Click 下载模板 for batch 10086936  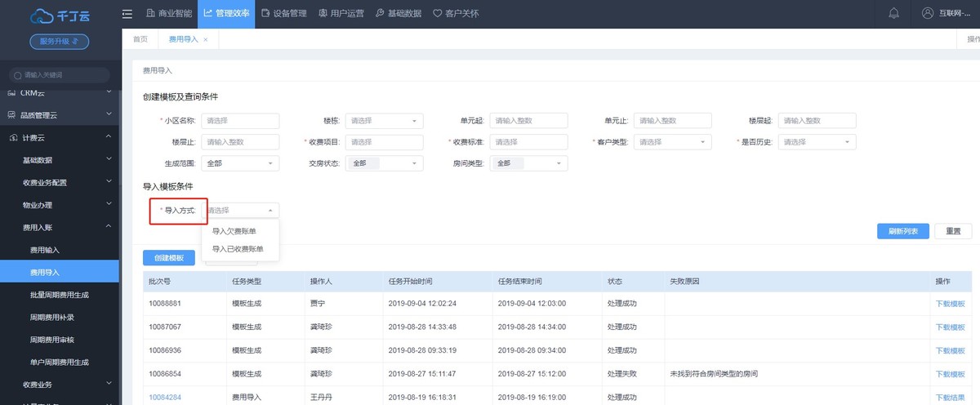pos(951,351)
